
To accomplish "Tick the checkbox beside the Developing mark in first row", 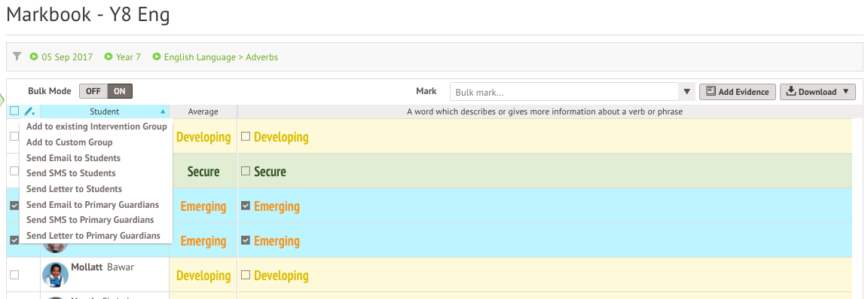I will coord(246,137).
